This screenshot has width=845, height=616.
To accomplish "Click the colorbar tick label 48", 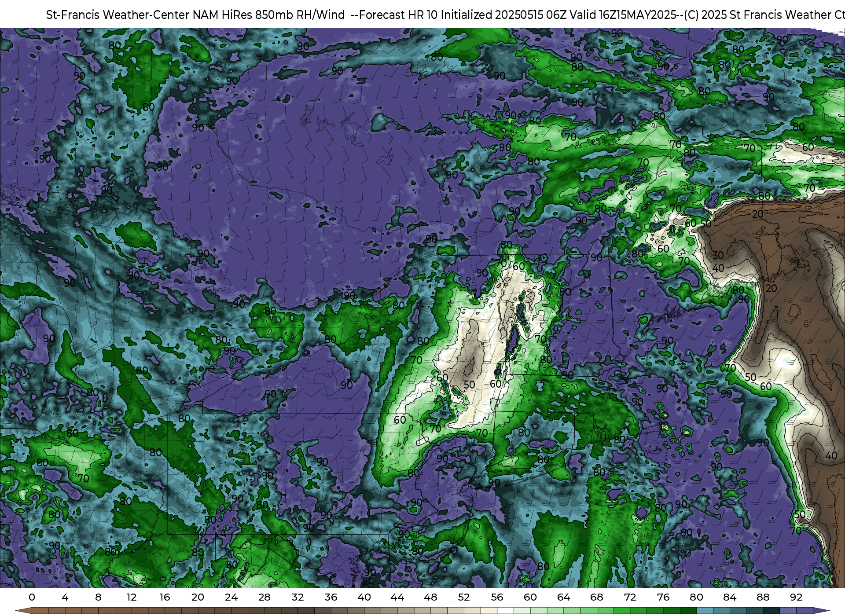I will [430, 597].
